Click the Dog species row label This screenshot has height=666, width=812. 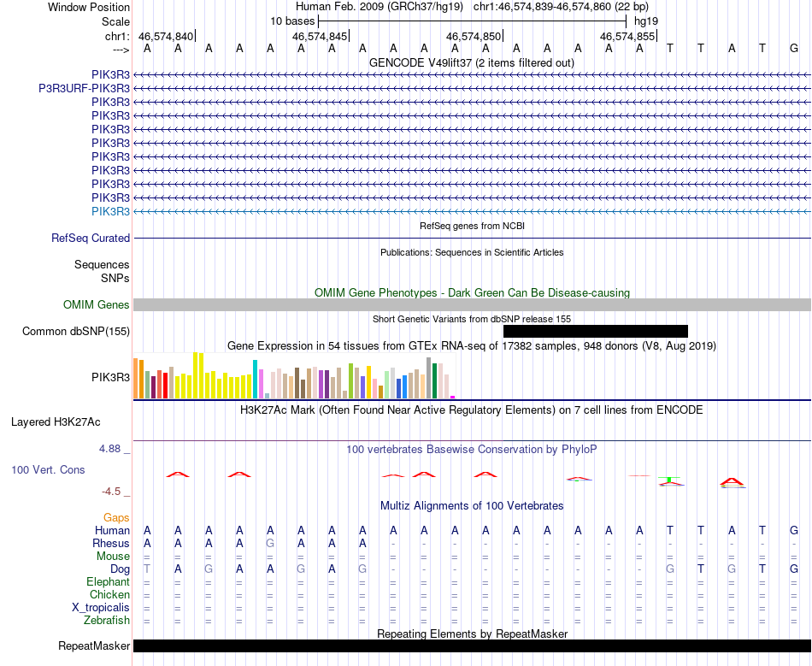120,569
